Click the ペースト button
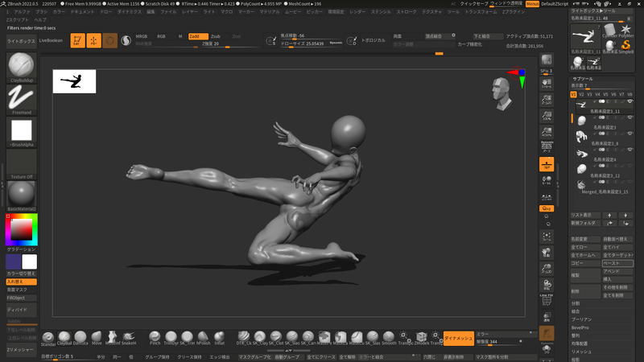Viewport: 644px width, 362px height. pos(617,263)
